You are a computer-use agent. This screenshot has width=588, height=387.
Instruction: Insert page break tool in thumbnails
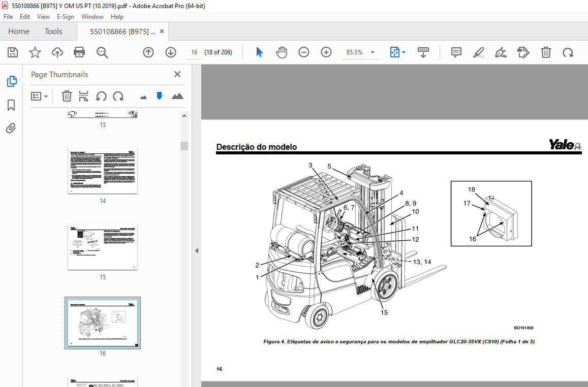click(x=84, y=96)
